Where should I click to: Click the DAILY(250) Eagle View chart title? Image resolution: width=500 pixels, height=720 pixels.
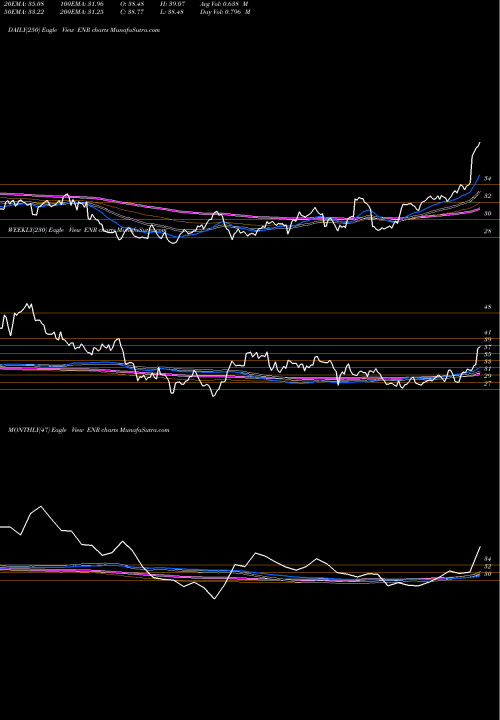click(84, 30)
